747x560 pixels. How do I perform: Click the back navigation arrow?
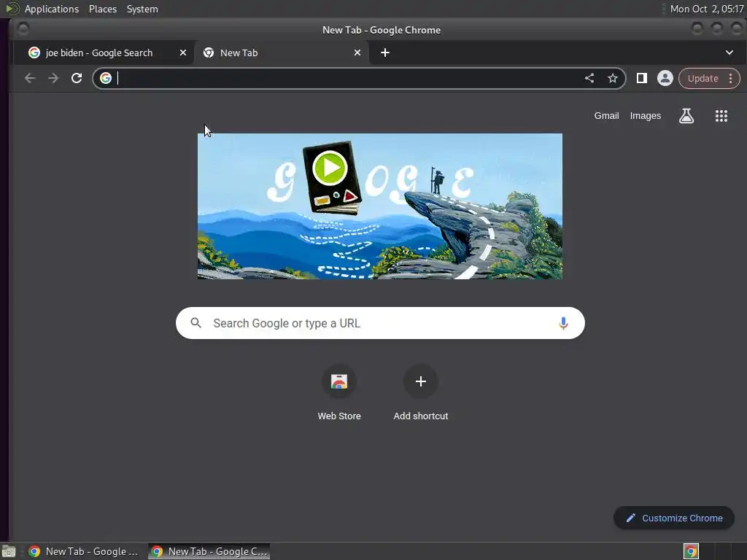point(29,78)
